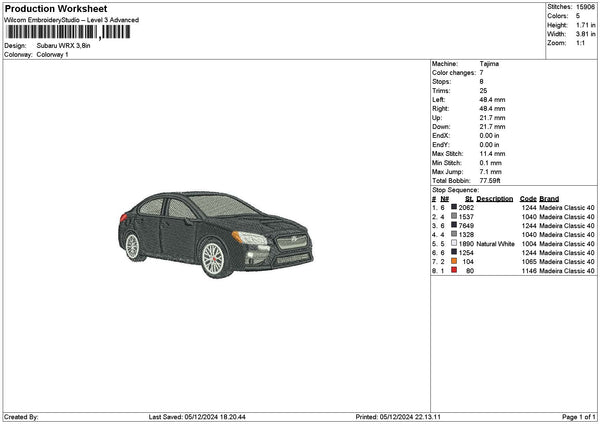This screenshot has width=600, height=424.
Task: Click the Max Jump value 7.1 mm
Action: pos(491,172)
